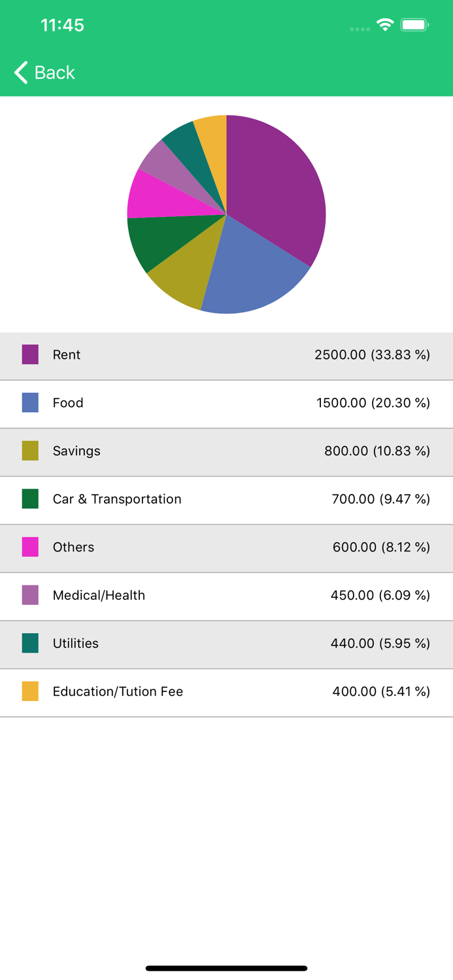453x980 pixels.
Task: Click the mauve Medical/Health color swatch
Action: [x=30, y=595]
